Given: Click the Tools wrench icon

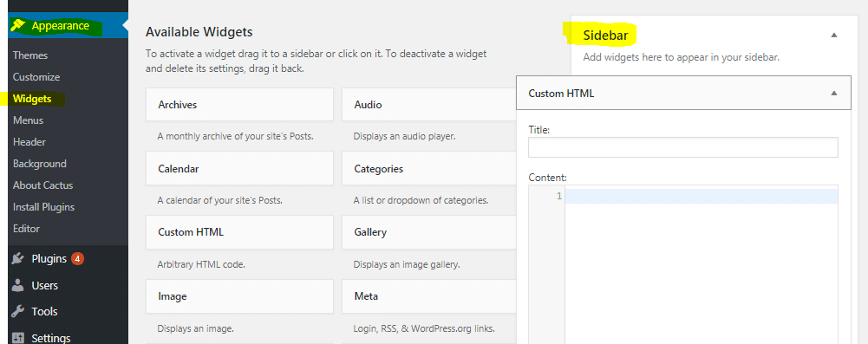Looking at the screenshot, I should 18,311.
